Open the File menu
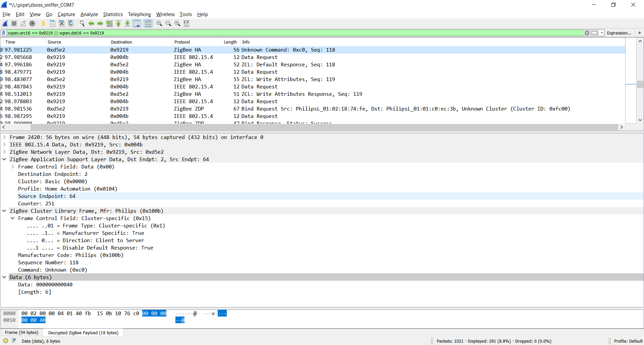The height and width of the screenshot is (345, 644). coord(6,14)
